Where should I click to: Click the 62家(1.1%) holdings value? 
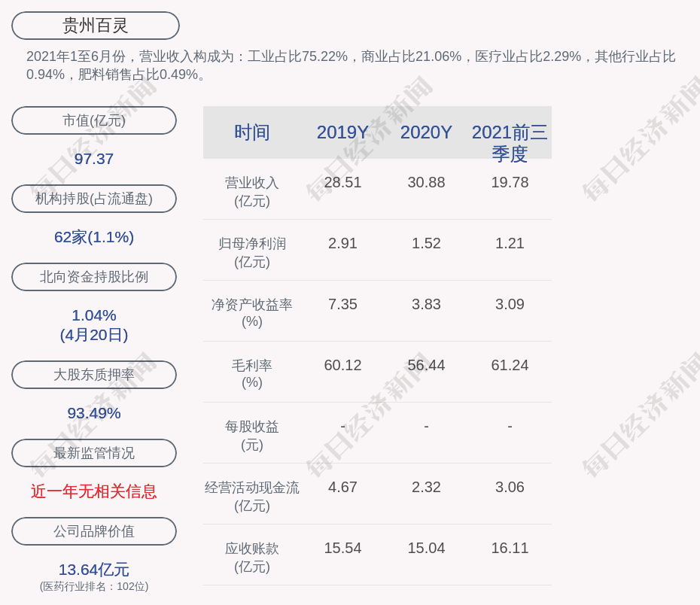[x=94, y=237]
